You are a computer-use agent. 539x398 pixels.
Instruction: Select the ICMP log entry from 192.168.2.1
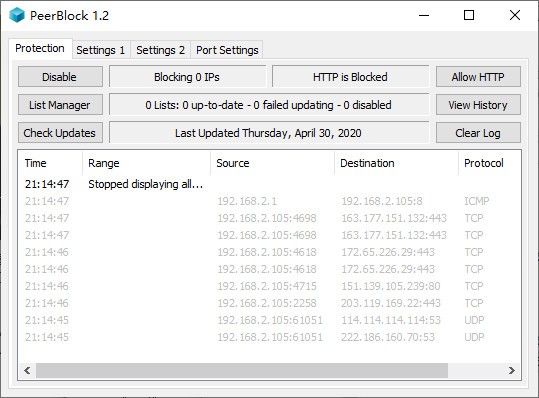point(270,201)
